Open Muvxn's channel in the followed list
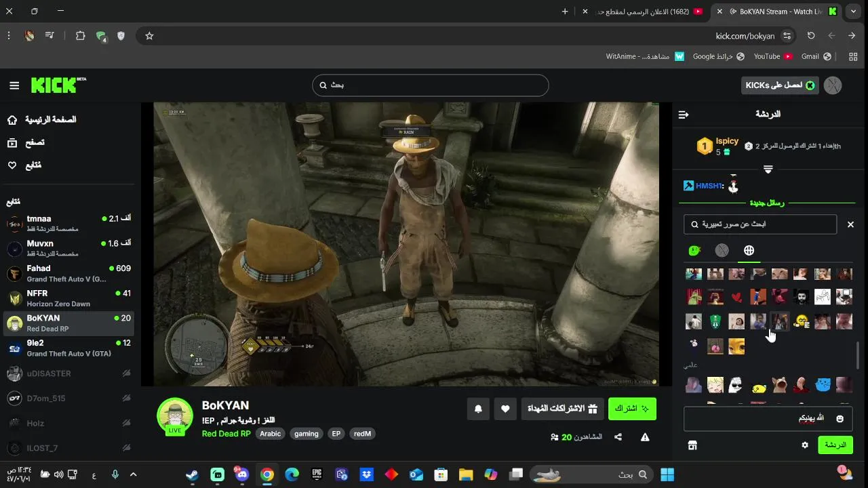 [68, 248]
